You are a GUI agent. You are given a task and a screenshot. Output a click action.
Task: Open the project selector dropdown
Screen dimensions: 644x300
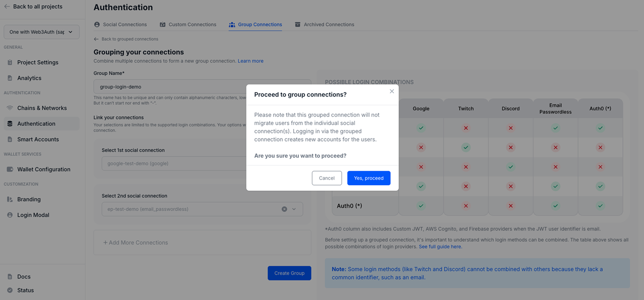[41, 32]
